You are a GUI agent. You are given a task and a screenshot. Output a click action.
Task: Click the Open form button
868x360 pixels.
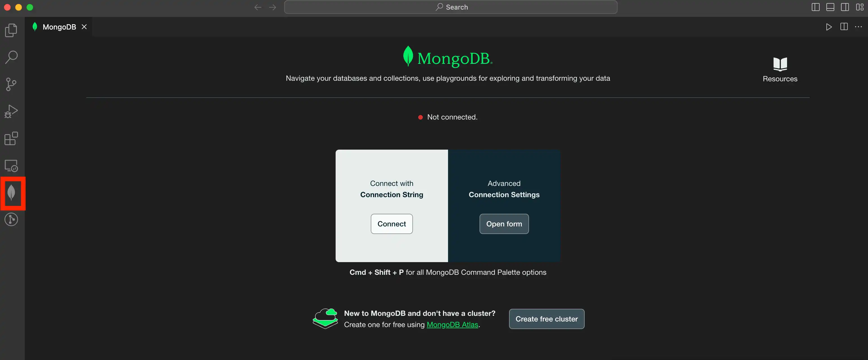click(504, 224)
